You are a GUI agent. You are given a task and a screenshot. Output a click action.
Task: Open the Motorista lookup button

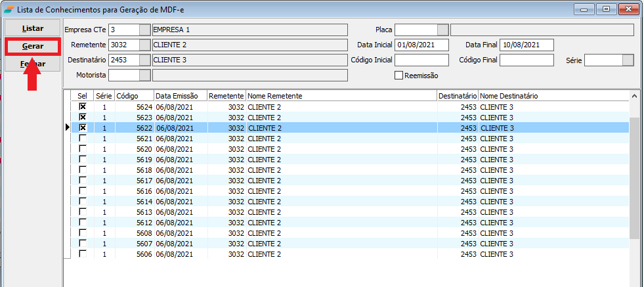point(144,75)
